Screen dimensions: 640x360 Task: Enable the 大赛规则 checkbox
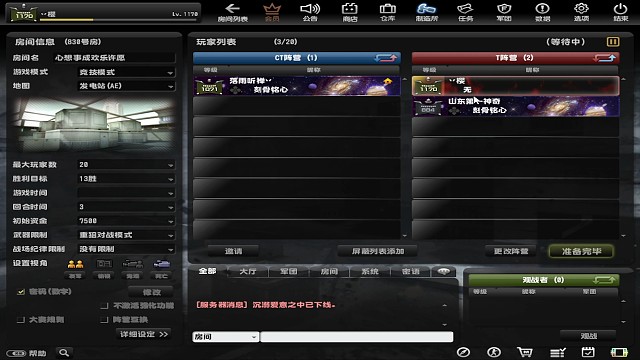21,320
